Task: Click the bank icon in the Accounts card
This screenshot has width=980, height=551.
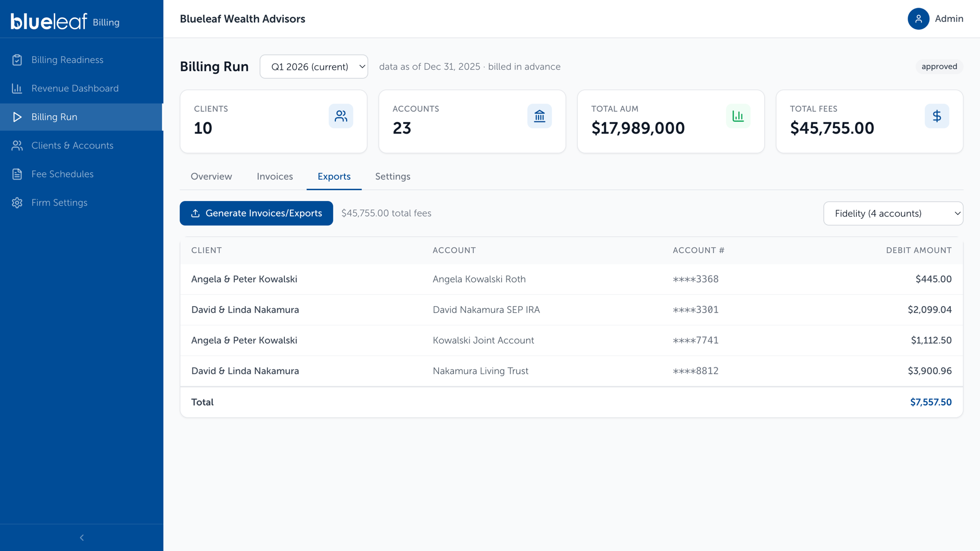Action: click(x=540, y=116)
